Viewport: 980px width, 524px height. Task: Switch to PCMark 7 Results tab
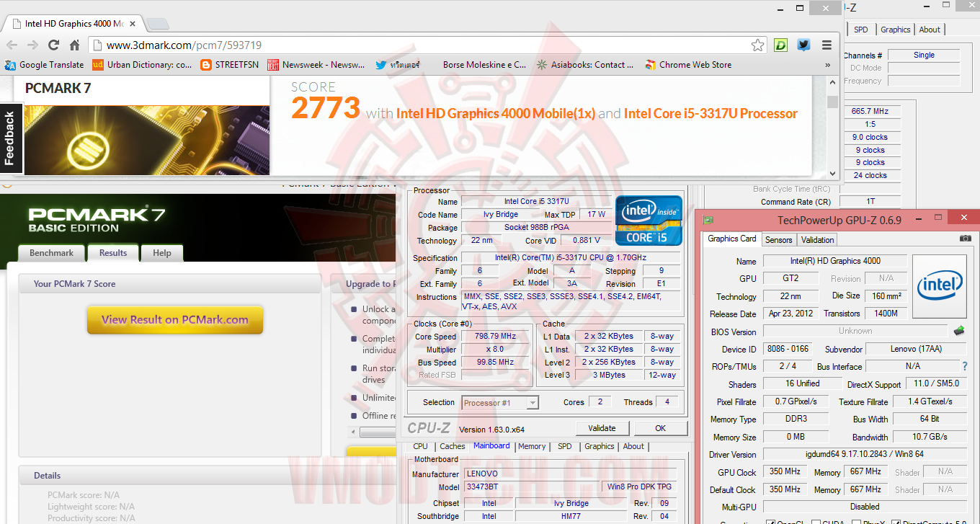pos(112,253)
